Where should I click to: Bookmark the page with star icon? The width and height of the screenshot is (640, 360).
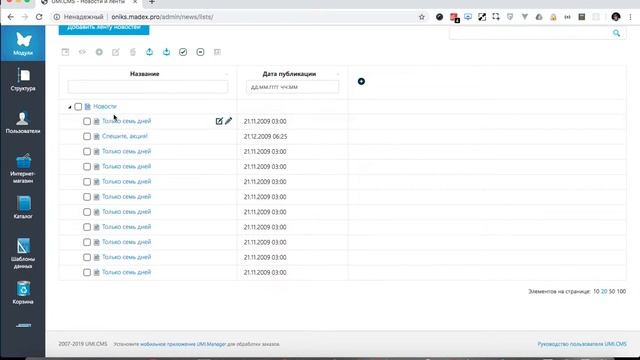tap(422, 17)
